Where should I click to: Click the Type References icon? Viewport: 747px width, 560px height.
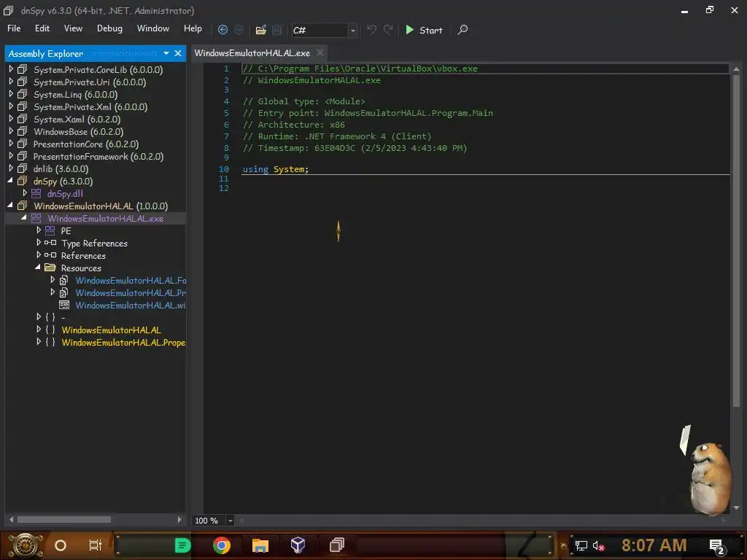(x=50, y=243)
